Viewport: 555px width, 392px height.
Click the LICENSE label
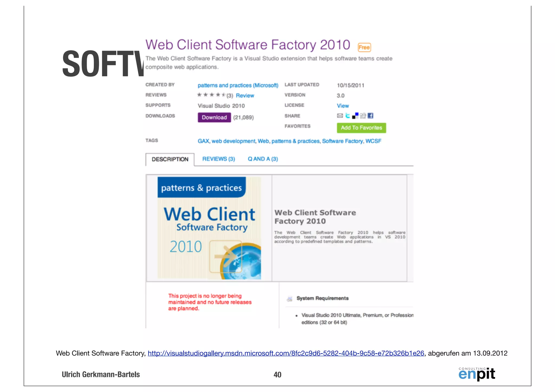click(x=294, y=105)
